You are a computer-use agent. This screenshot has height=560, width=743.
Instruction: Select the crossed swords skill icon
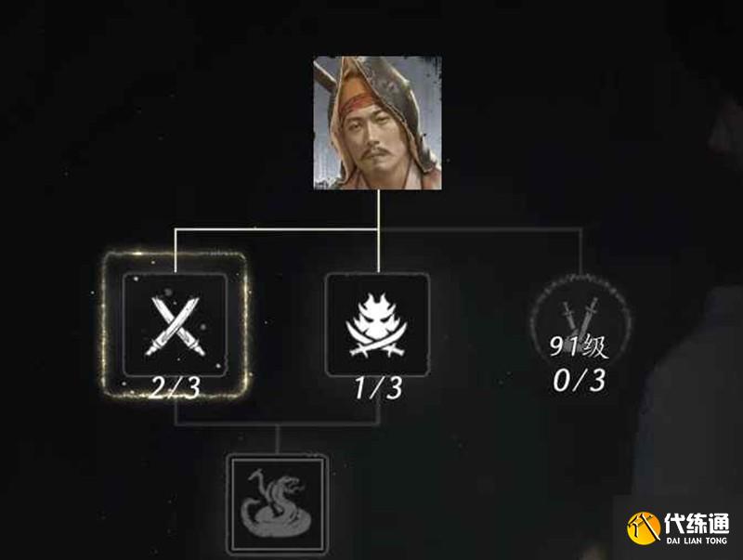coord(175,325)
